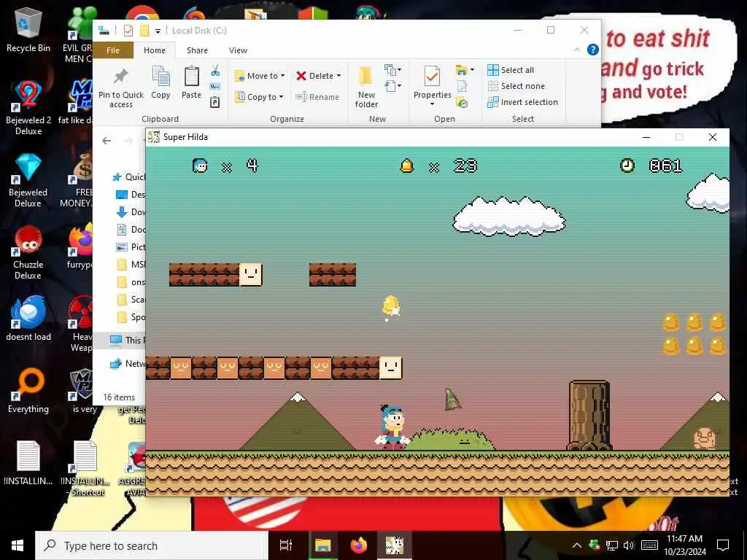This screenshot has height=560, width=747.
Task: Open Customize Quick Access Toolbar dropdown
Action: pos(158,31)
